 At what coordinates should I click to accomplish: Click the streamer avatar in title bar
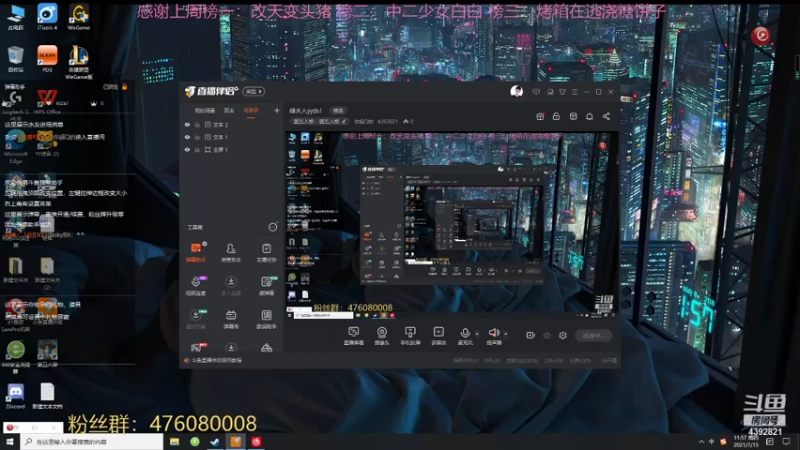[x=516, y=91]
